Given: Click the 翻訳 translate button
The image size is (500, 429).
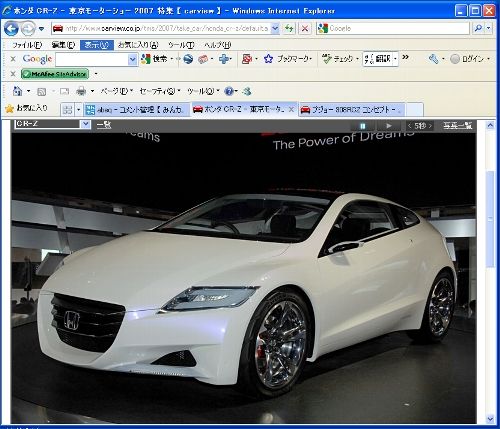Looking at the screenshot, I should pos(378,59).
